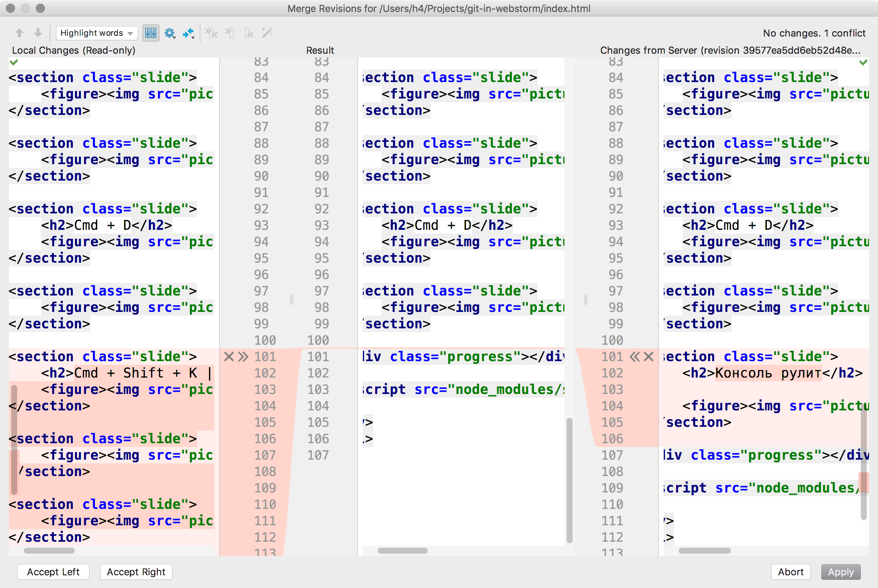Screen dimensions: 878x588
Task: Click 'Changes from Server' revision label
Action: point(730,50)
